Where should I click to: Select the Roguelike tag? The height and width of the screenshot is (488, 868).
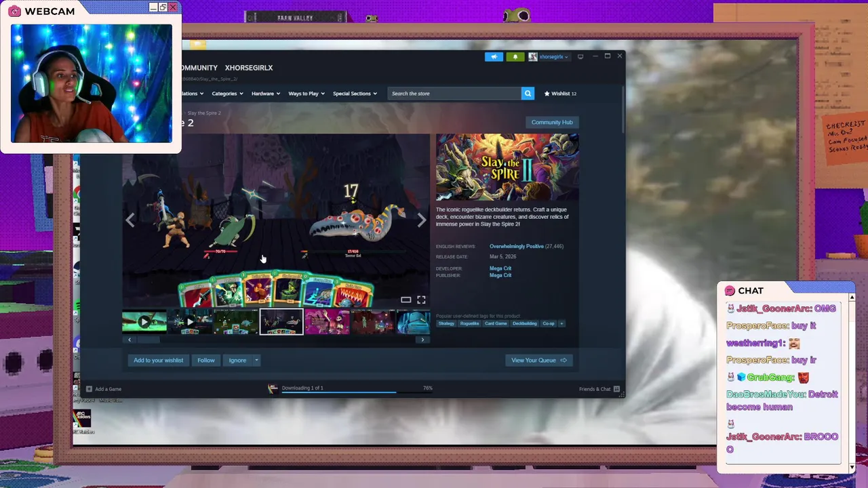[x=469, y=323]
